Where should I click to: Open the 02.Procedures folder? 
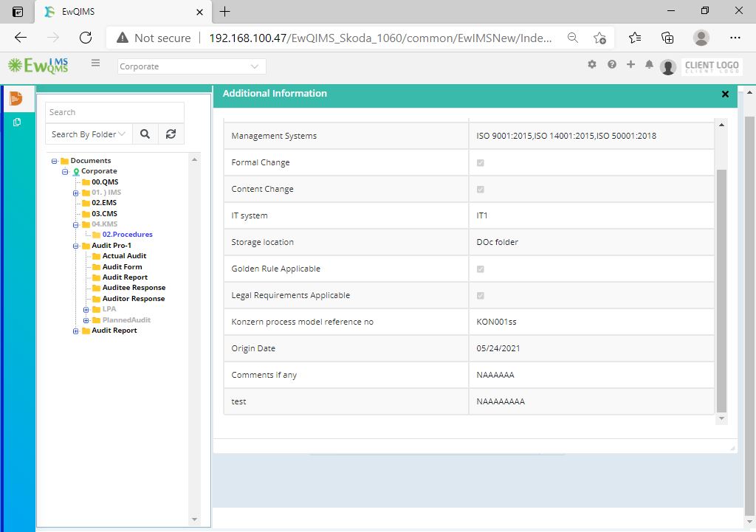pos(127,234)
